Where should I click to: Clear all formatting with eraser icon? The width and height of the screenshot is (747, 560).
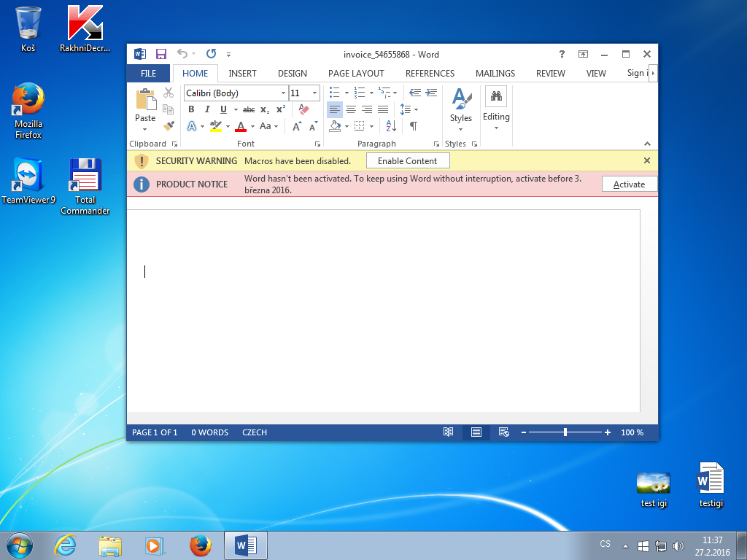303,109
